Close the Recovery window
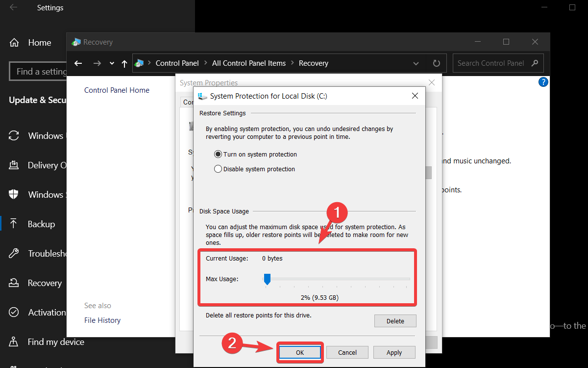Image resolution: width=588 pixels, height=368 pixels. click(535, 42)
